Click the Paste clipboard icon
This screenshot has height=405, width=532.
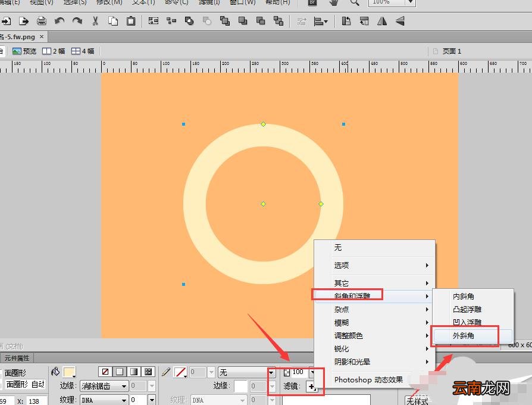pyautogui.click(x=131, y=21)
